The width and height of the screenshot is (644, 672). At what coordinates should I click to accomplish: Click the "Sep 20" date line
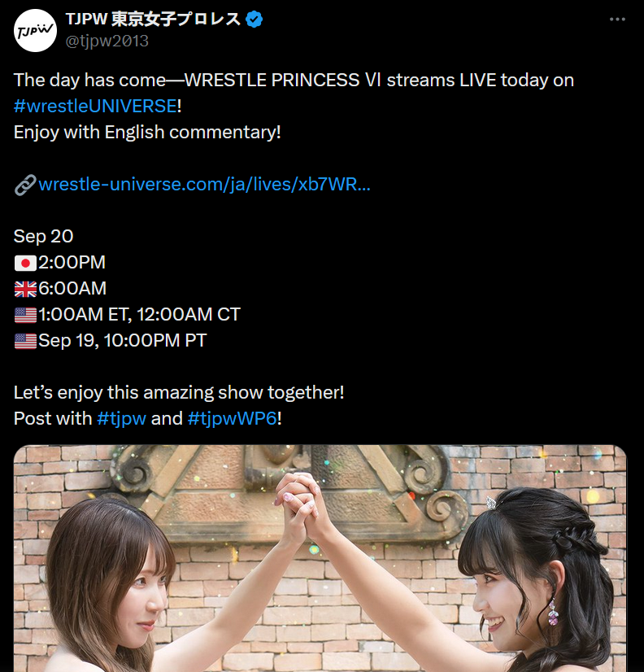click(43, 237)
